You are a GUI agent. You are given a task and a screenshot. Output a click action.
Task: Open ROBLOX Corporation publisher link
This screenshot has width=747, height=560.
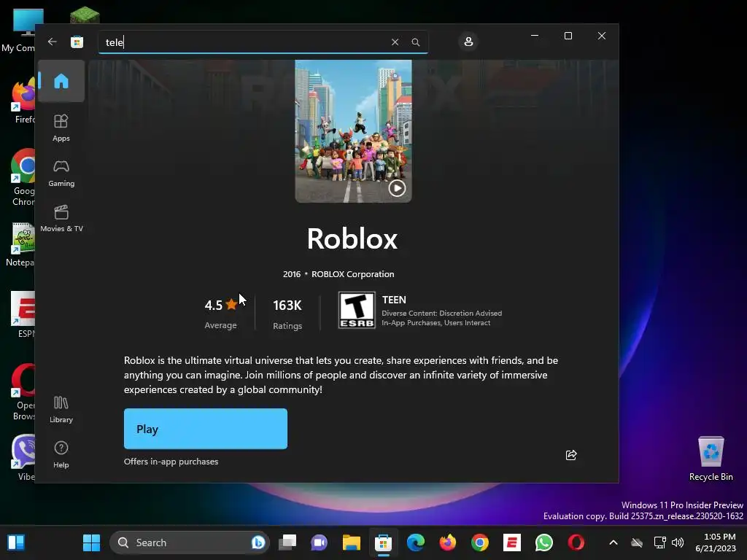(352, 274)
